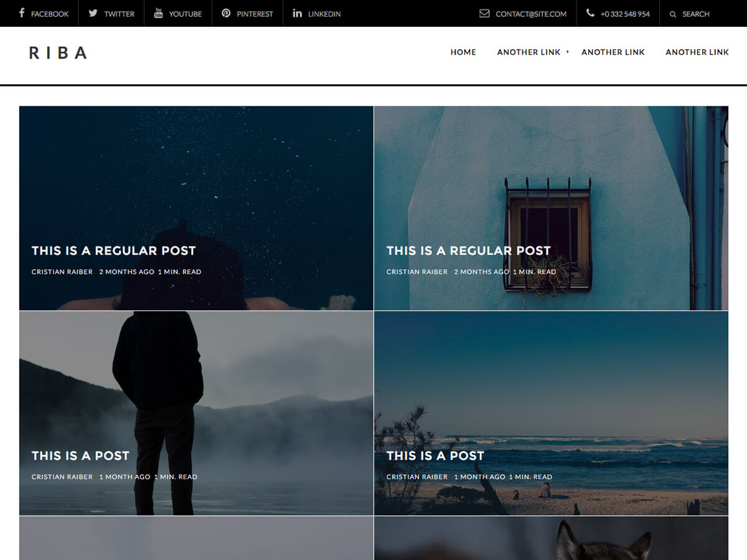The height and width of the screenshot is (560, 747).
Task: Open regular post title on starry night image
Action: pos(114,251)
